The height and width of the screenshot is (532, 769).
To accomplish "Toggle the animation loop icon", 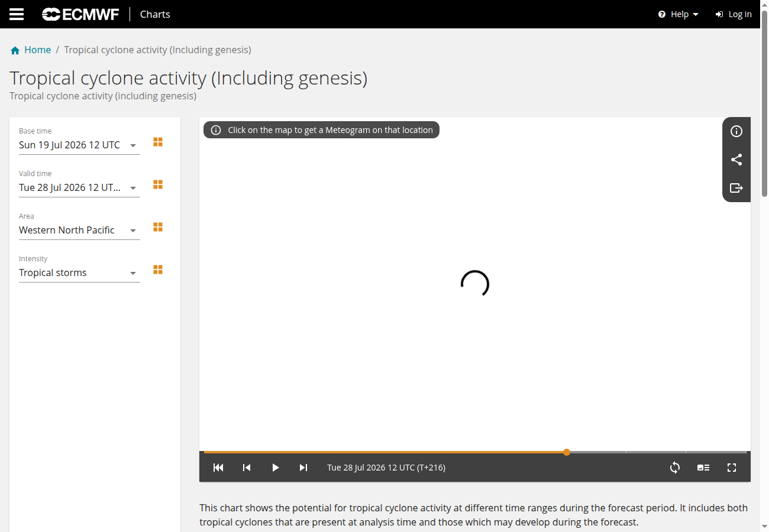I will pyautogui.click(x=675, y=468).
